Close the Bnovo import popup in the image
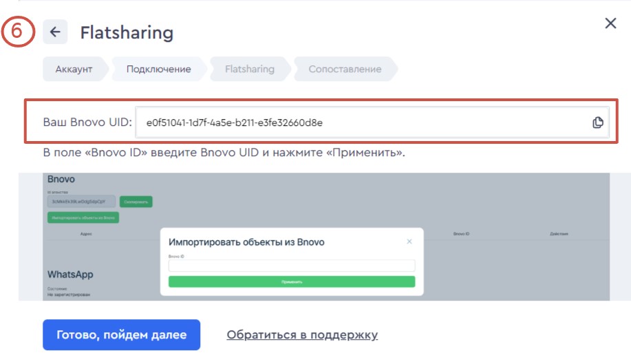The height and width of the screenshot is (364, 631). [409, 242]
